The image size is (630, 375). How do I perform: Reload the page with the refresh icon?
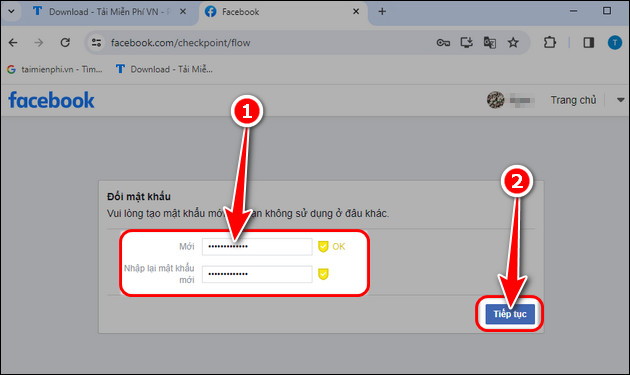[65, 43]
